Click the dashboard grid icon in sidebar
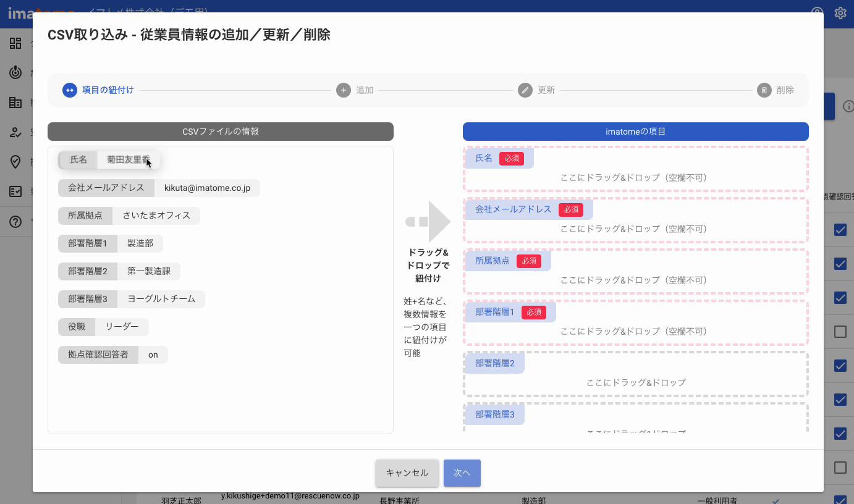The width and height of the screenshot is (854, 504). [16, 43]
